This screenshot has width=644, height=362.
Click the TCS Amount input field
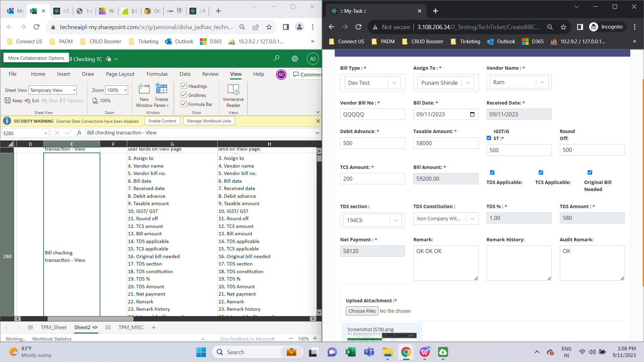[x=372, y=179]
